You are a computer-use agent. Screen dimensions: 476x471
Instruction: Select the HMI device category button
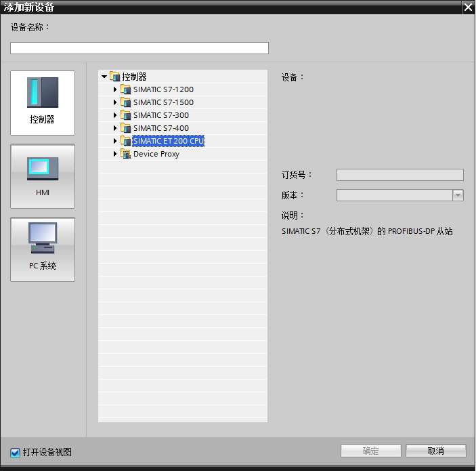[x=43, y=176]
